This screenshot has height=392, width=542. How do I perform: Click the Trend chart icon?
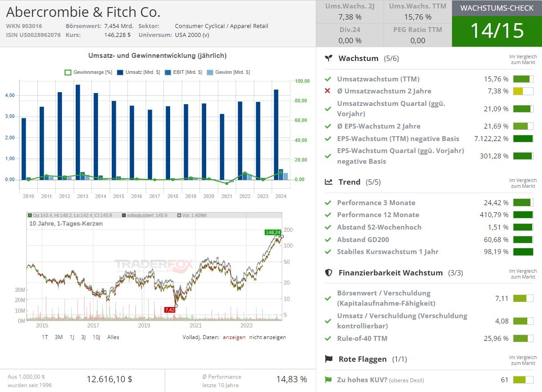329,182
